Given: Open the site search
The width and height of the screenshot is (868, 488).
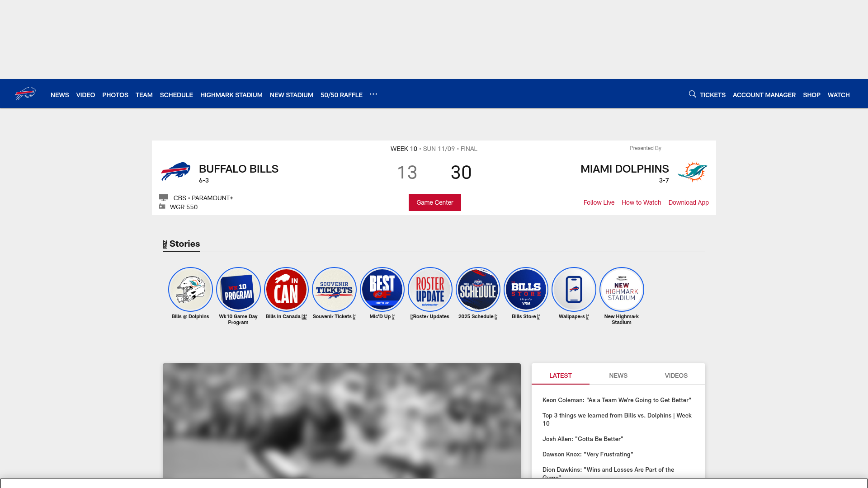Looking at the screenshot, I should 692,94.
